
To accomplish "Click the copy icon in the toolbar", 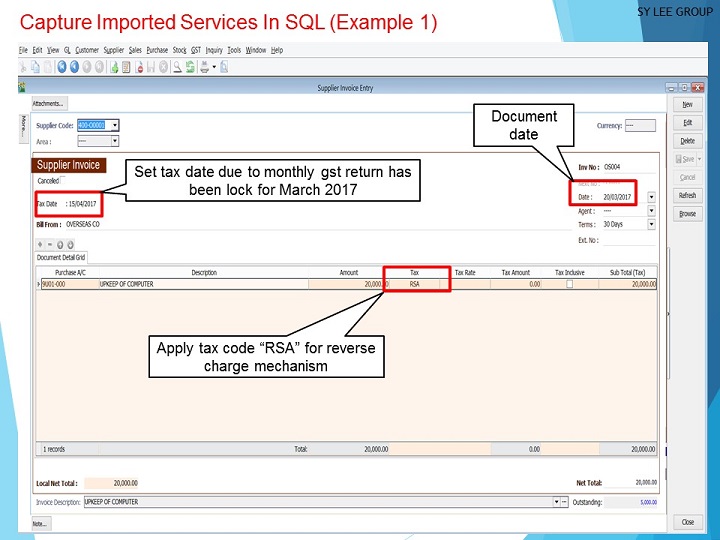I will point(35,67).
